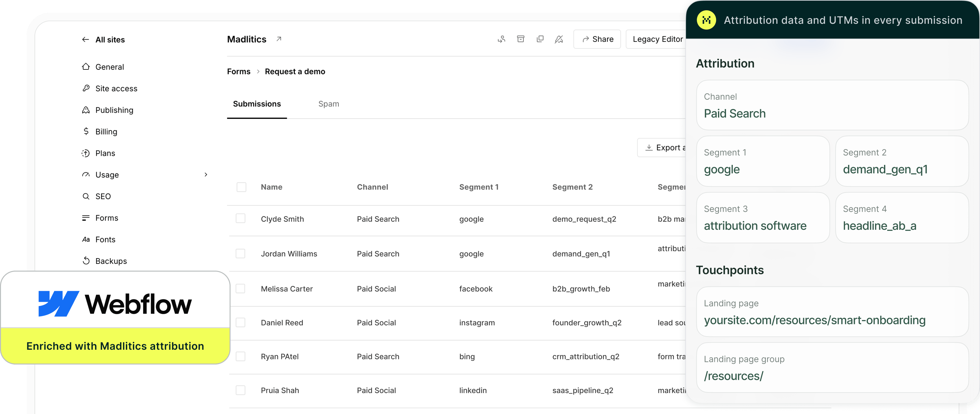
Task: Mark the Daniel Reed submission checkbox
Action: pos(241,323)
